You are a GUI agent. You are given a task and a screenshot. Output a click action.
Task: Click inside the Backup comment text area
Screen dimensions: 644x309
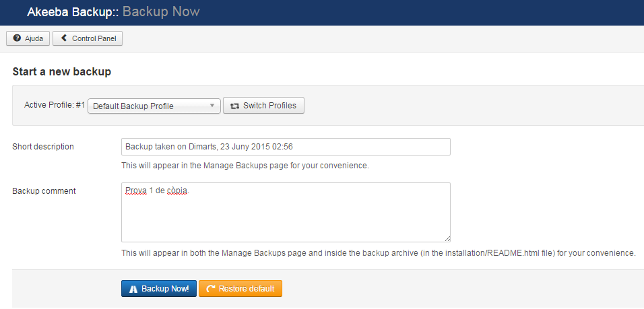pos(286,215)
